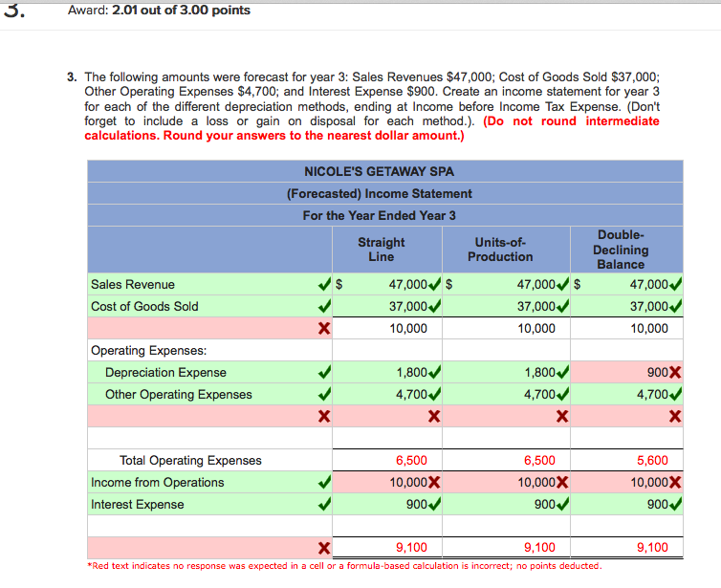Click the Straight Line other operating expenses 4,700 field
Image resolution: width=721 pixels, height=588 pixels.
[x=387, y=395]
